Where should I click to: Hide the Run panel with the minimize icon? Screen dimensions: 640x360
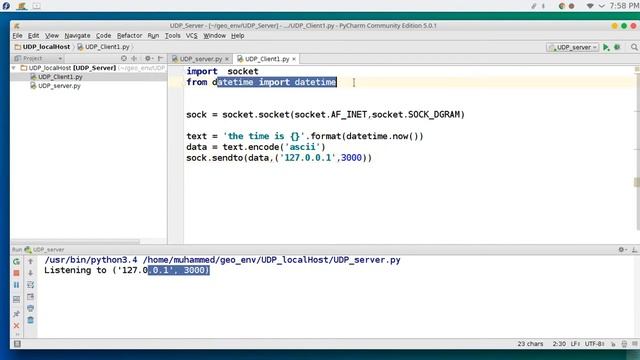pos(634,249)
